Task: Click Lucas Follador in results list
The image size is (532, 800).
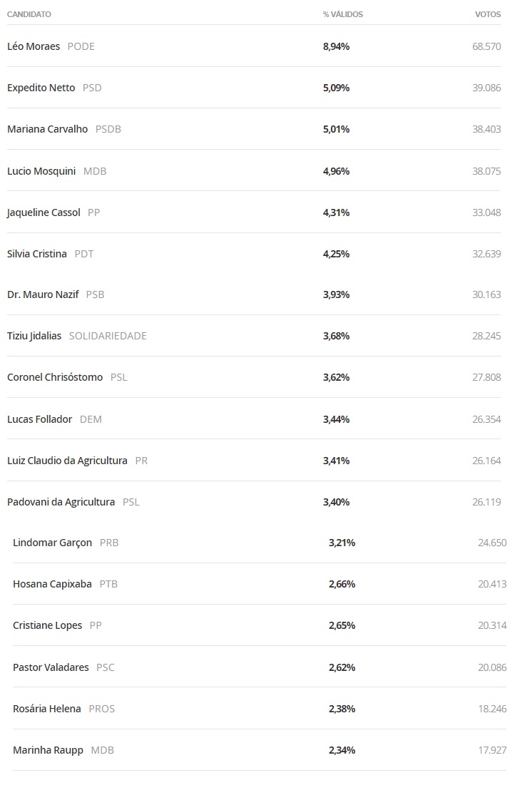Action: (x=39, y=419)
